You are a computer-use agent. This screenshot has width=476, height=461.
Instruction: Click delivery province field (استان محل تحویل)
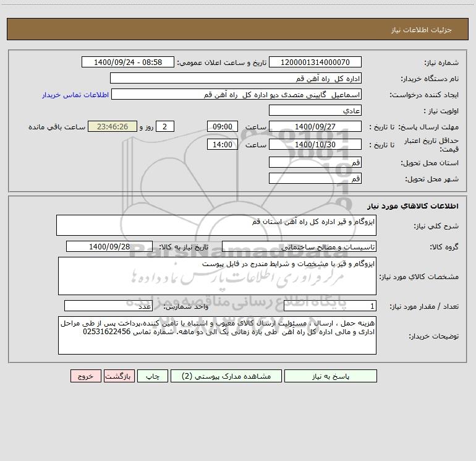(315, 162)
